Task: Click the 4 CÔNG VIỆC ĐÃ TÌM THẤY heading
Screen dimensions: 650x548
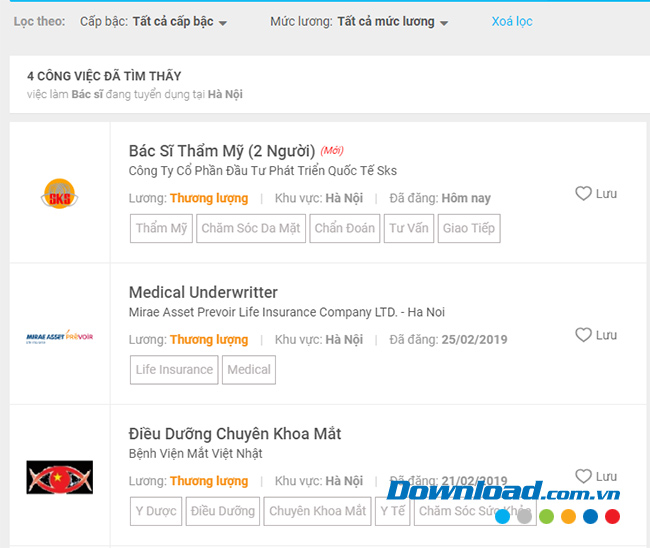Action: click(x=104, y=76)
